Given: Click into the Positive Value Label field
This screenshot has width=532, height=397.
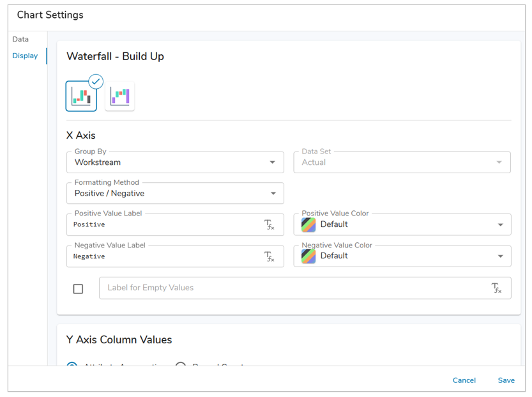Looking at the screenshot, I should click(163, 225).
